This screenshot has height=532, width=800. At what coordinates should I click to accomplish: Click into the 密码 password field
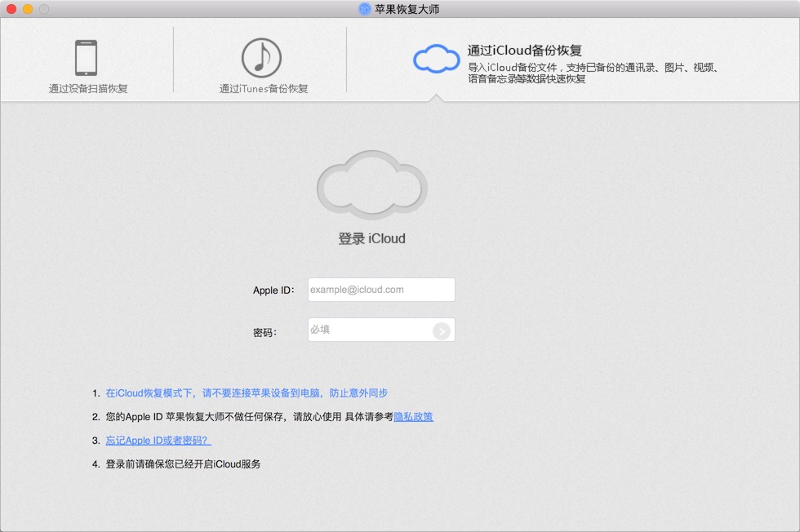click(369, 330)
